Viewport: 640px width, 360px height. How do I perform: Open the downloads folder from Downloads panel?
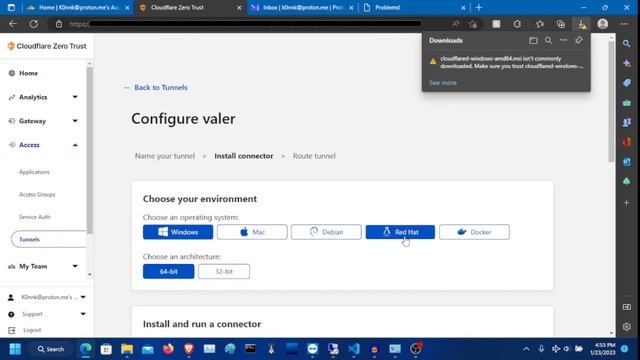click(533, 40)
